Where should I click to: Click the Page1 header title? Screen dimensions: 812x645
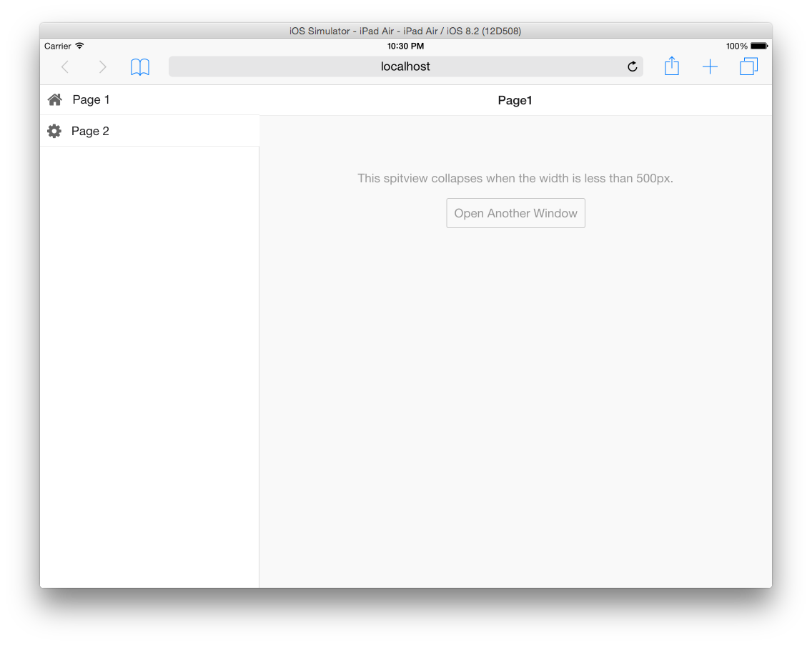pyautogui.click(x=515, y=100)
